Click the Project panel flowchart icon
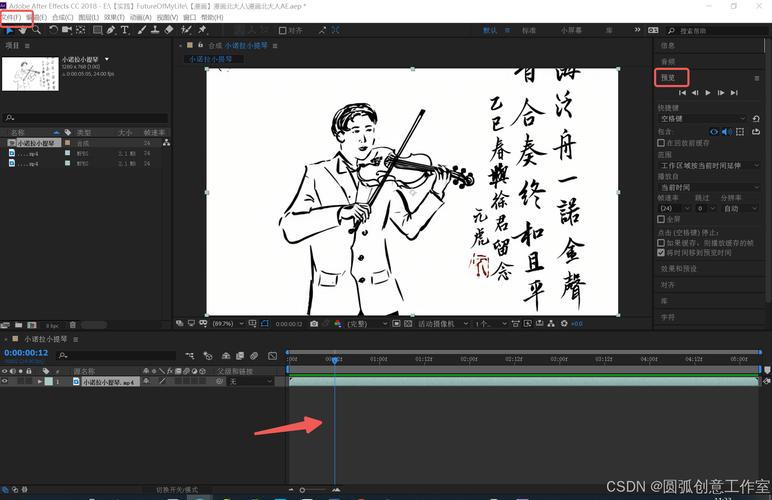Viewport: 772px width, 500px height. (x=166, y=143)
